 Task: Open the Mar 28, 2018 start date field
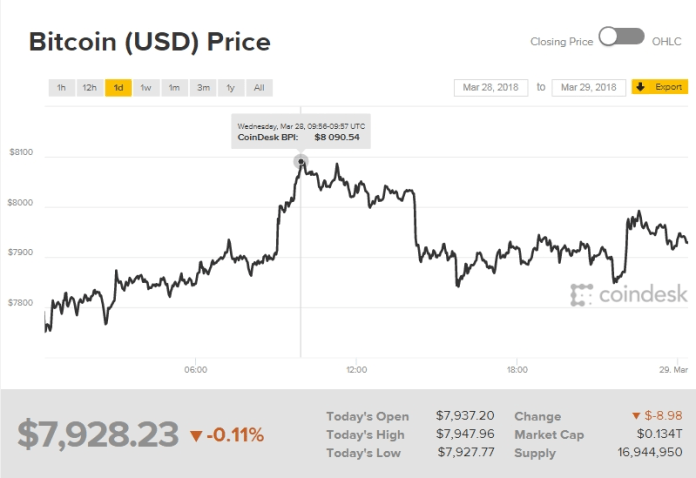[490, 87]
